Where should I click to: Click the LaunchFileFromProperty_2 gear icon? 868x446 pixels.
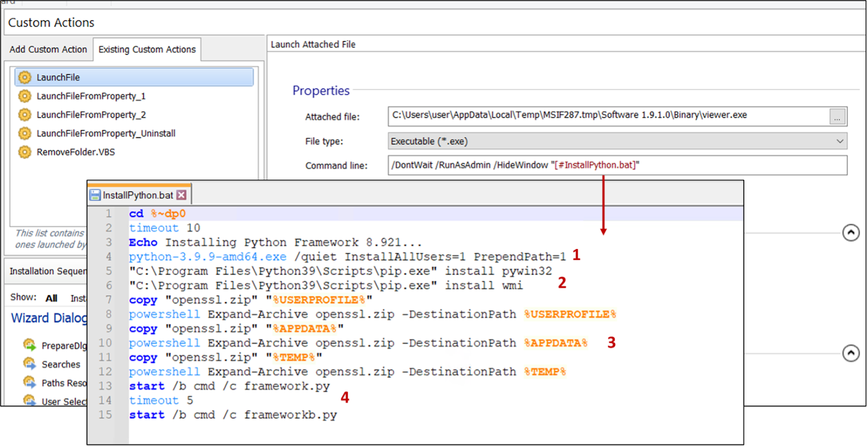(x=24, y=115)
